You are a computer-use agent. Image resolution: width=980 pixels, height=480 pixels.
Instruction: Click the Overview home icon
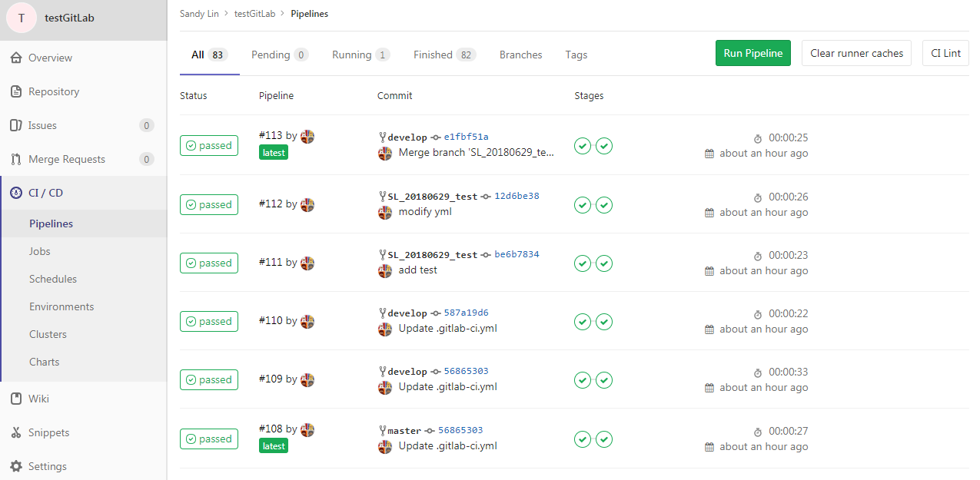click(x=16, y=58)
